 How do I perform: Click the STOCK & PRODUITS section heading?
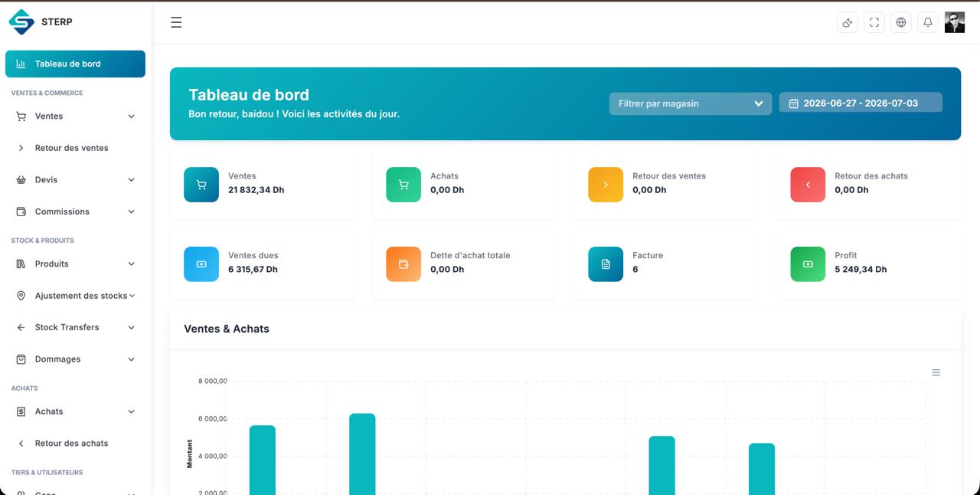pyautogui.click(x=42, y=241)
